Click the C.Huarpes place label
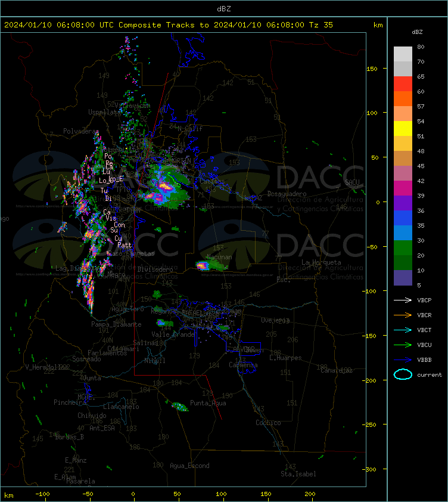 pos(285,358)
